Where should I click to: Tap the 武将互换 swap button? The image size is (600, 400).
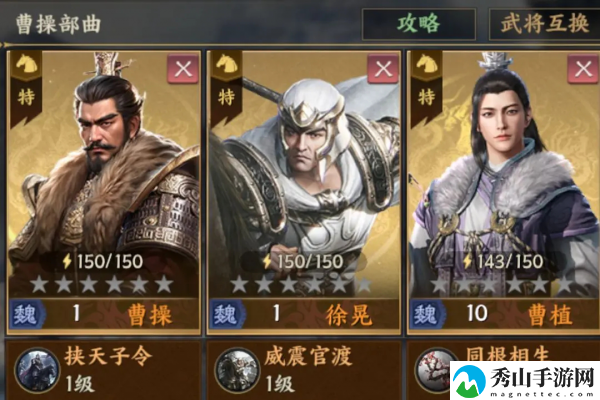545,24
